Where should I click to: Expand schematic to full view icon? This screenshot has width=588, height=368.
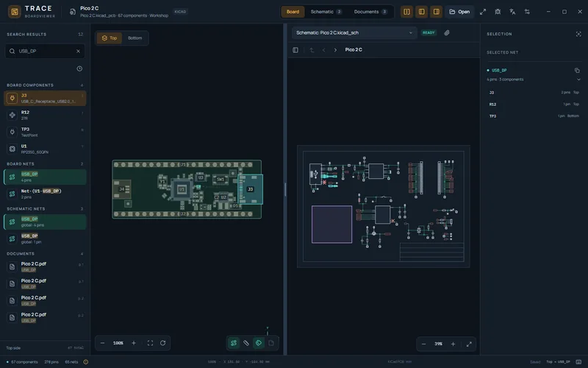[469, 344]
